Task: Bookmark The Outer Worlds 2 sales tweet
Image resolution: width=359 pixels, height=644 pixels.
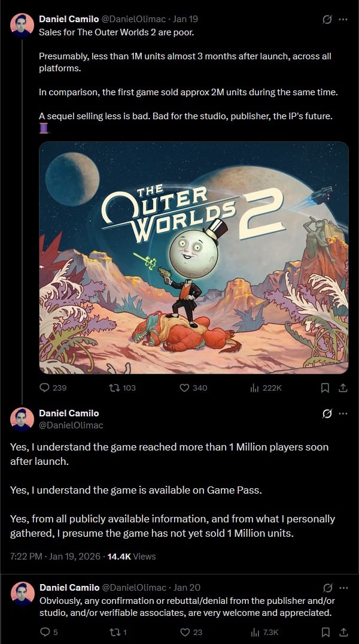Action: coord(325,388)
